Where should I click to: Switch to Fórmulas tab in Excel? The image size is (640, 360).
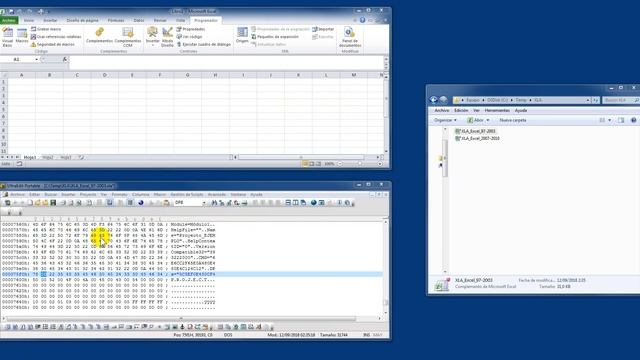click(116, 20)
